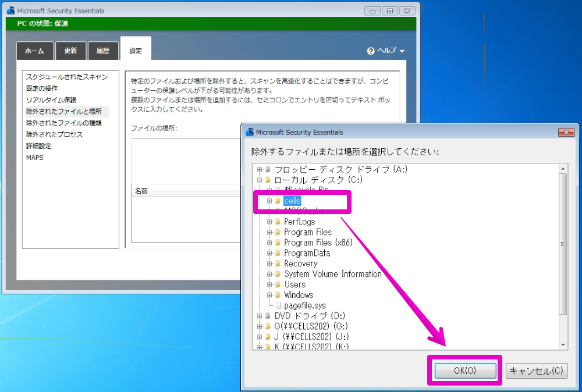Click the ファイルの場所 text box
This screenshot has height=392, width=582.
click(186, 161)
